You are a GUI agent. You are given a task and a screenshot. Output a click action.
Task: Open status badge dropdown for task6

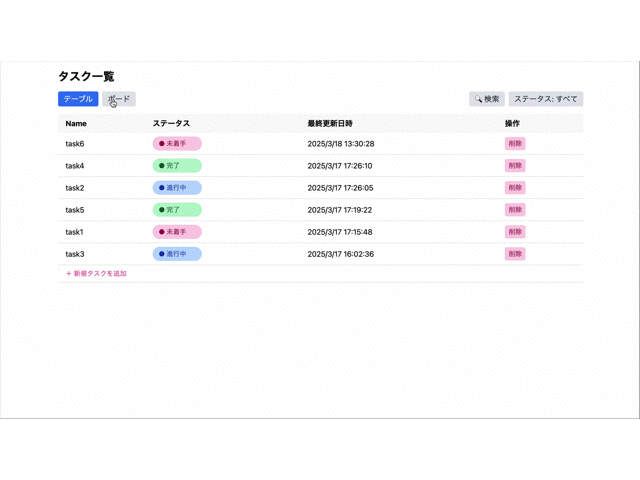pos(177,144)
